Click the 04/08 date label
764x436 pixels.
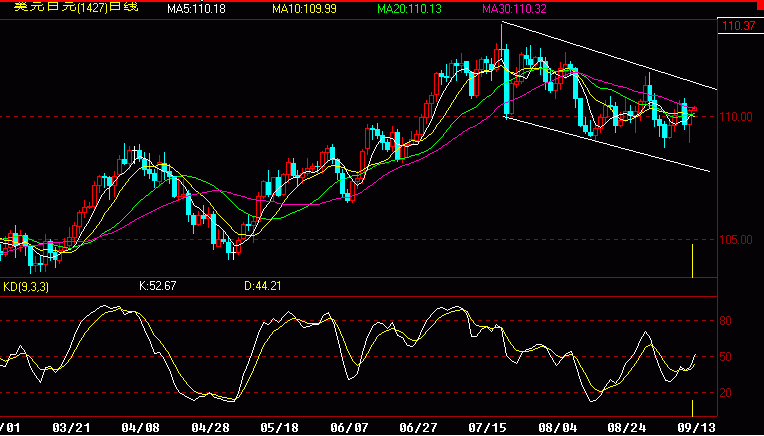click(140, 428)
